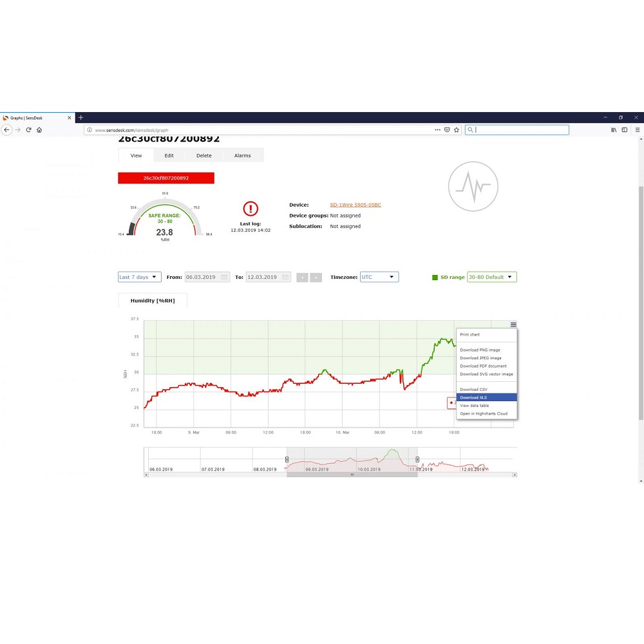
Task: Open calendar icon in the To date field
Action: pos(285,278)
